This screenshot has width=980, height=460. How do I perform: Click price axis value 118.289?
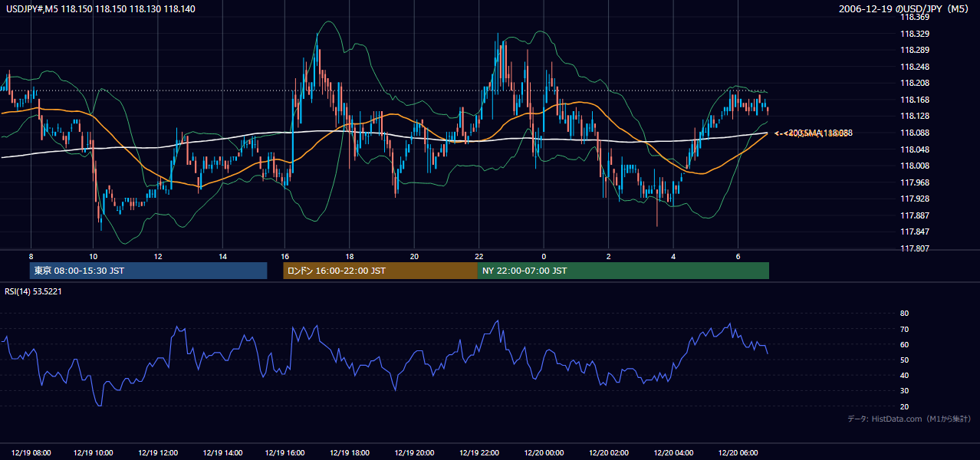pyautogui.click(x=915, y=50)
